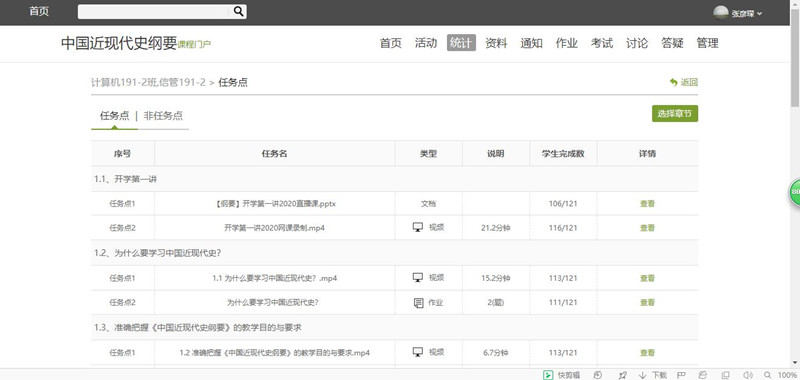Open the 资料 nav item
This screenshot has width=800, height=380.
pyautogui.click(x=496, y=43)
